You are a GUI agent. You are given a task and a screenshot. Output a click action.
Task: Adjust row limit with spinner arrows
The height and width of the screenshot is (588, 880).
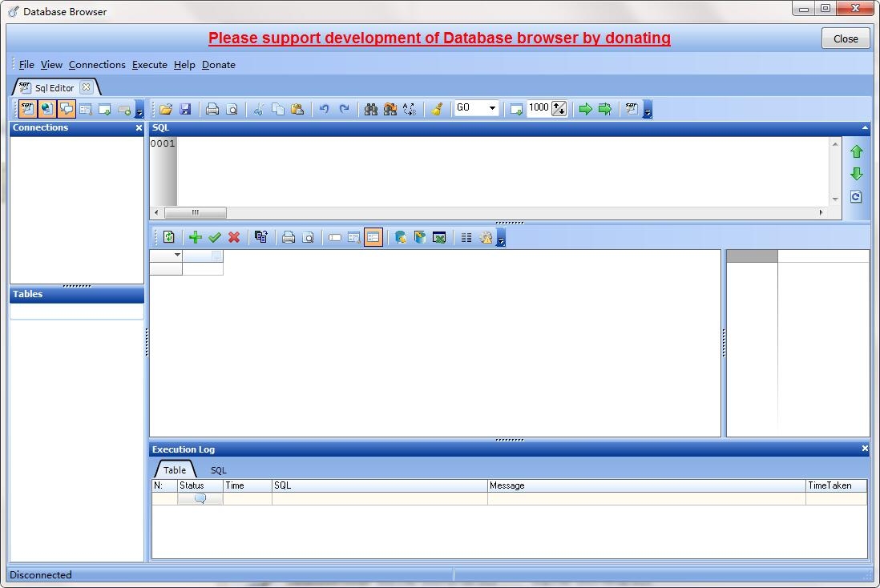pos(559,109)
